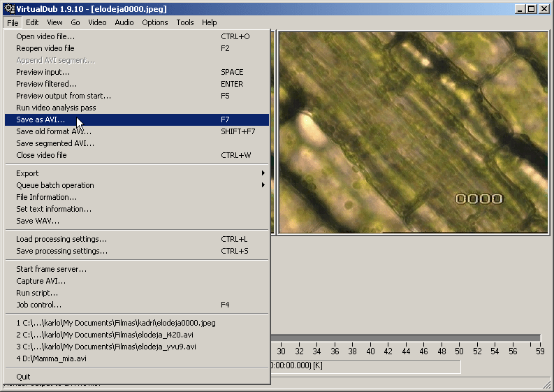Open the View menu

[x=54, y=22]
